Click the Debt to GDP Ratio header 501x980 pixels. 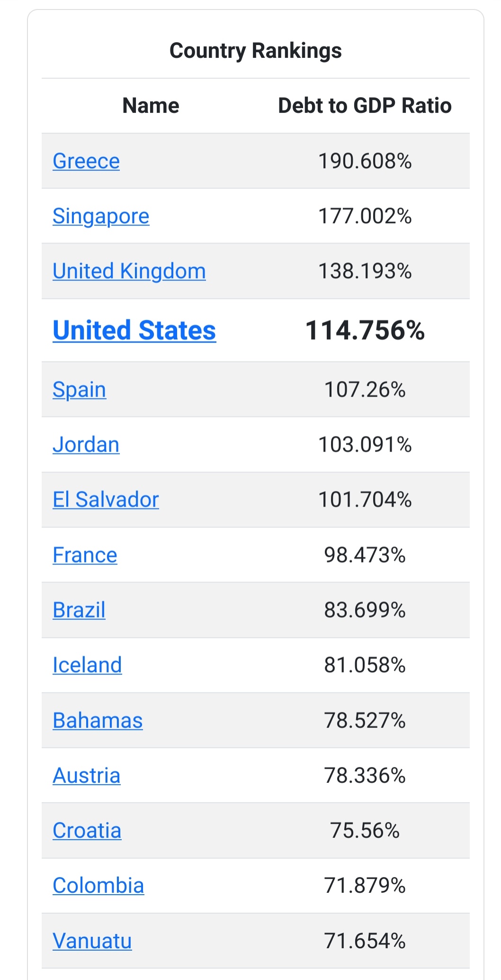[x=365, y=106]
